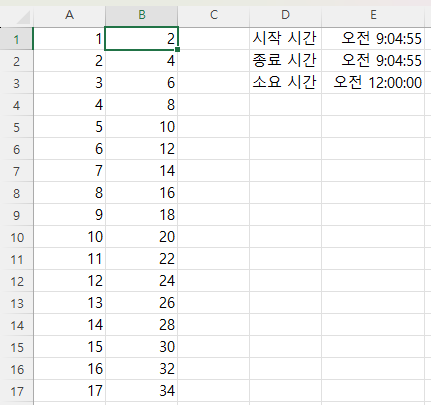Select cell B3 containing 6
The height and width of the screenshot is (405, 431).
(x=142, y=83)
